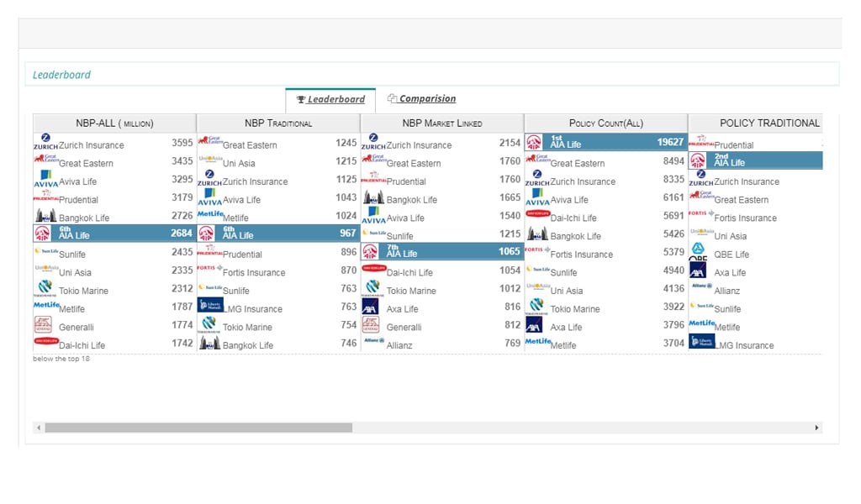Click Metlife logo in NBP-ALL column
861x504 pixels.
tap(46, 305)
